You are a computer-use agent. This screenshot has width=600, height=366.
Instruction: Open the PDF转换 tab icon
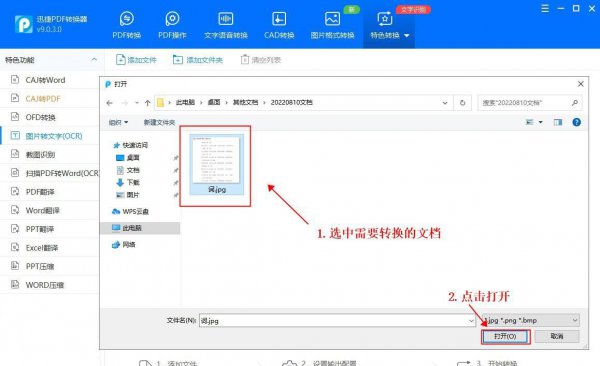127,18
